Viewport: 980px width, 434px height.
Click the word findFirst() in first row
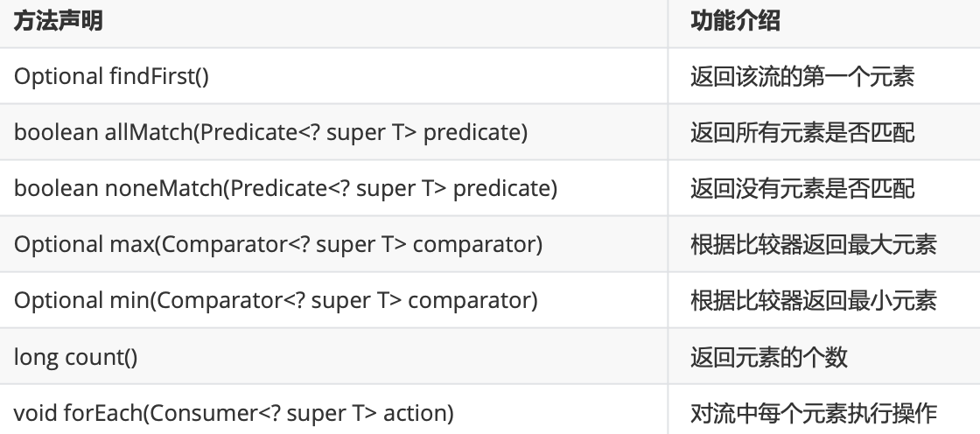159,76
